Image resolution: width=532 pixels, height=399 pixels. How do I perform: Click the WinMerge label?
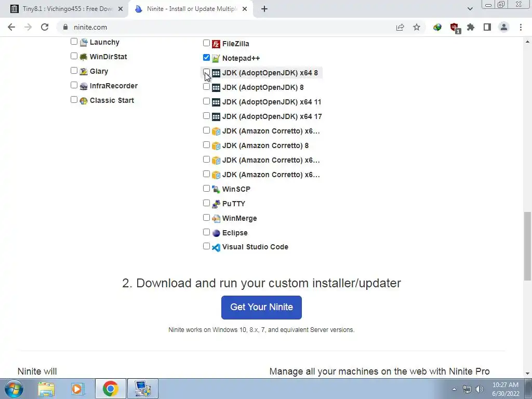240,219
